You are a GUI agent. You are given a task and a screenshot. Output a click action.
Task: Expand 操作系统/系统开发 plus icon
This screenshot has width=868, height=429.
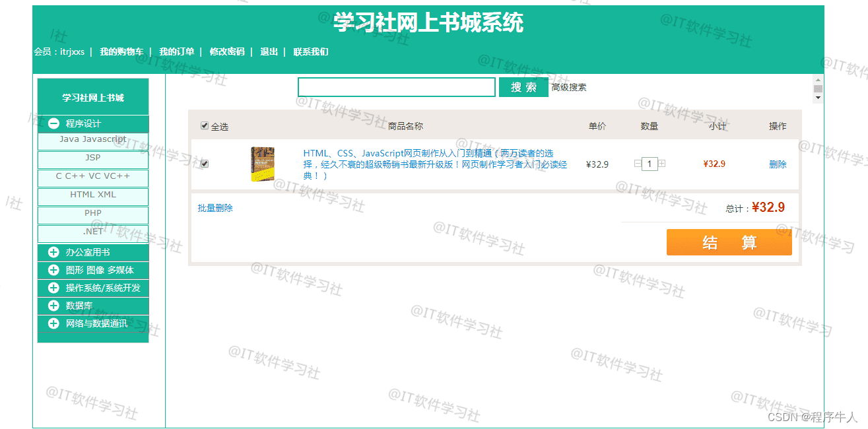(53, 288)
